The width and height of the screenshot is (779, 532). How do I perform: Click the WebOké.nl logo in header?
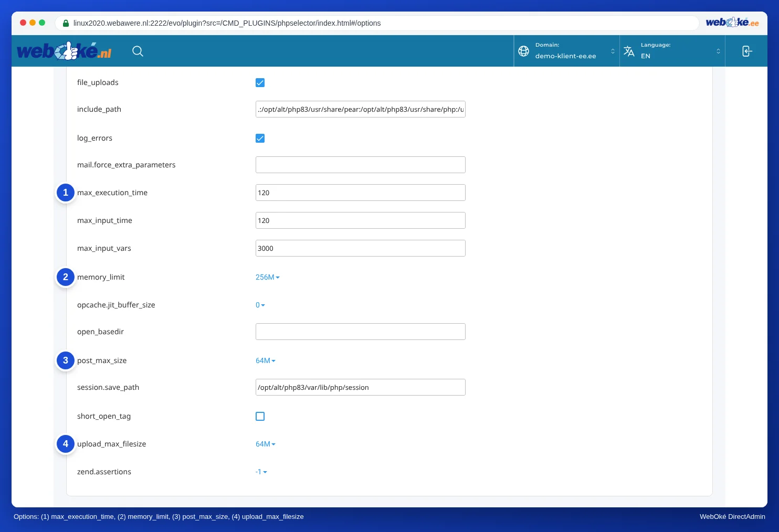65,51
